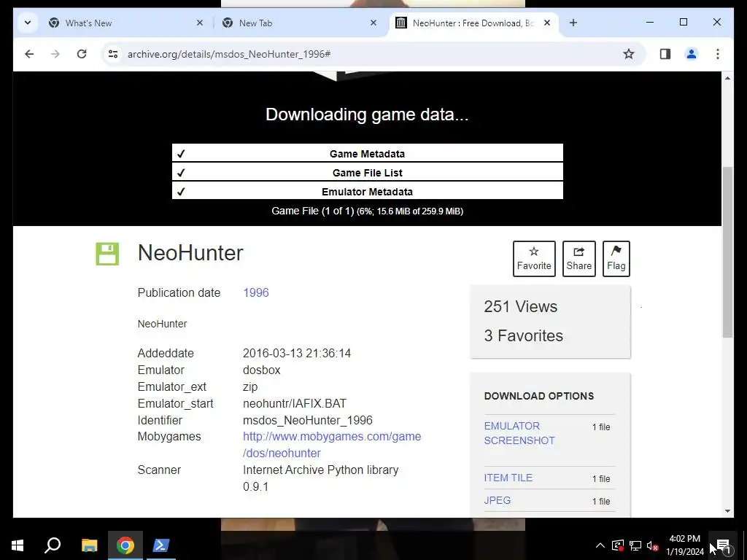Image resolution: width=747 pixels, height=560 pixels.
Task: Click the Chrome taskbar icon
Action: pos(125,545)
